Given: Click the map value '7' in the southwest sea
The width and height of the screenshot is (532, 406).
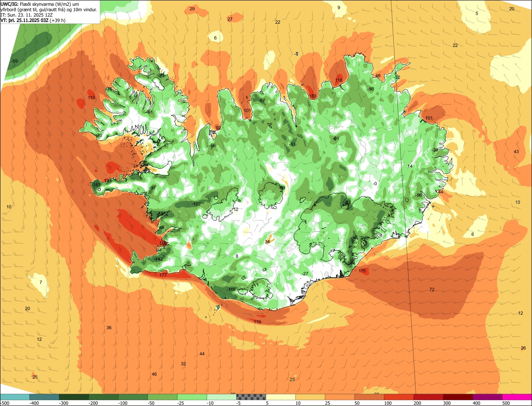Looking at the screenshot, I should click(41, 283).
